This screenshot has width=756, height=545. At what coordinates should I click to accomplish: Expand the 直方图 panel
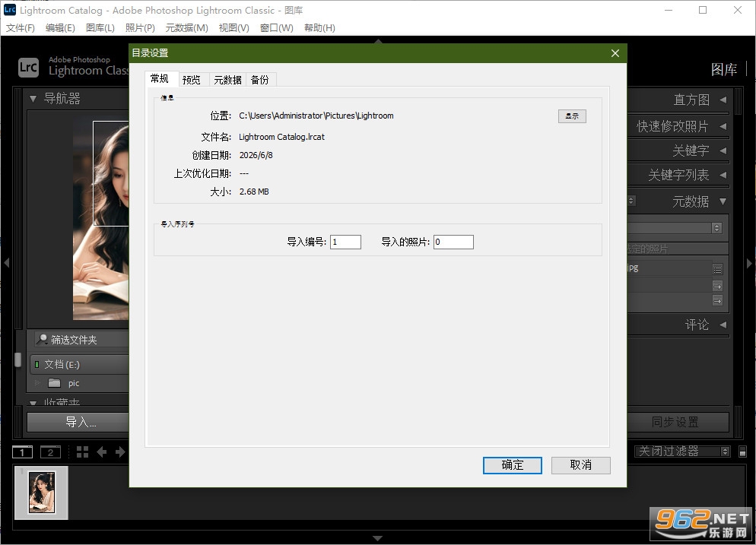[723, 100]
